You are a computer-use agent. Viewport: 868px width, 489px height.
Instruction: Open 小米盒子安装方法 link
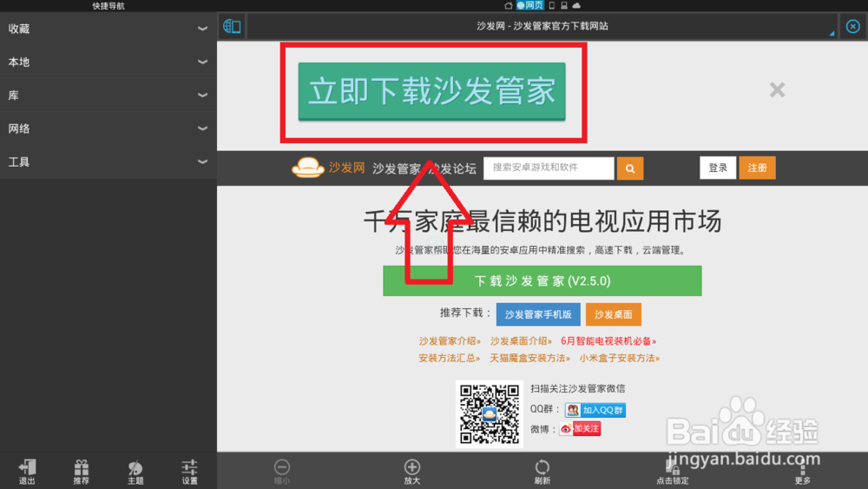[x=620, y=359]
